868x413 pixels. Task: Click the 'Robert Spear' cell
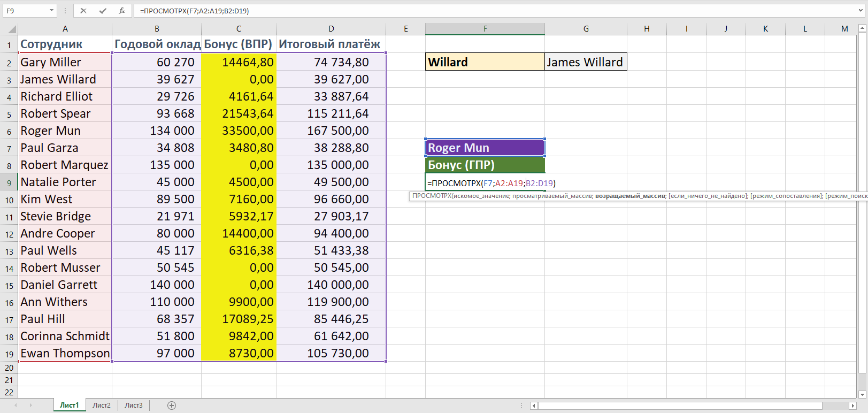coord(65,113)
